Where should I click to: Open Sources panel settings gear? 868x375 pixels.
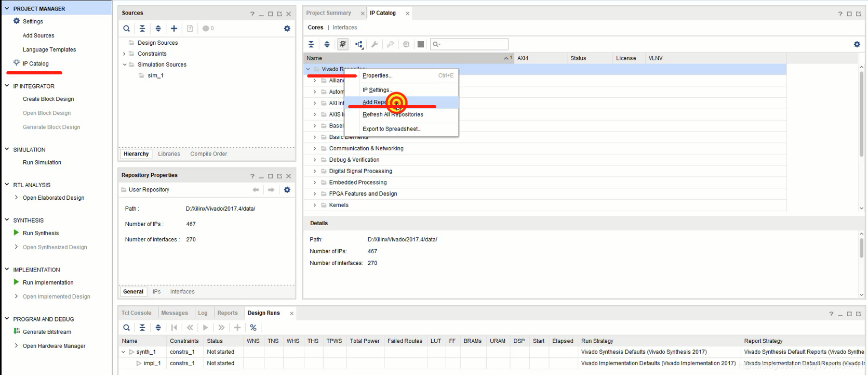(287, 29)
